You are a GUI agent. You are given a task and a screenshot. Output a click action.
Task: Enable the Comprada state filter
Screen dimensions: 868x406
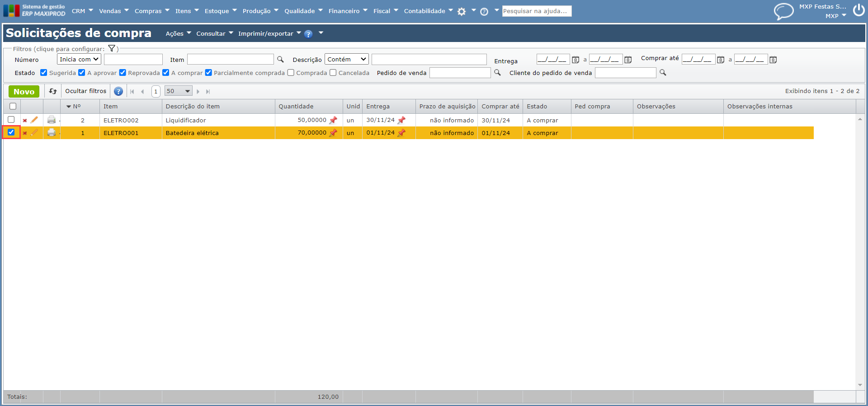(x=291, y=72)
